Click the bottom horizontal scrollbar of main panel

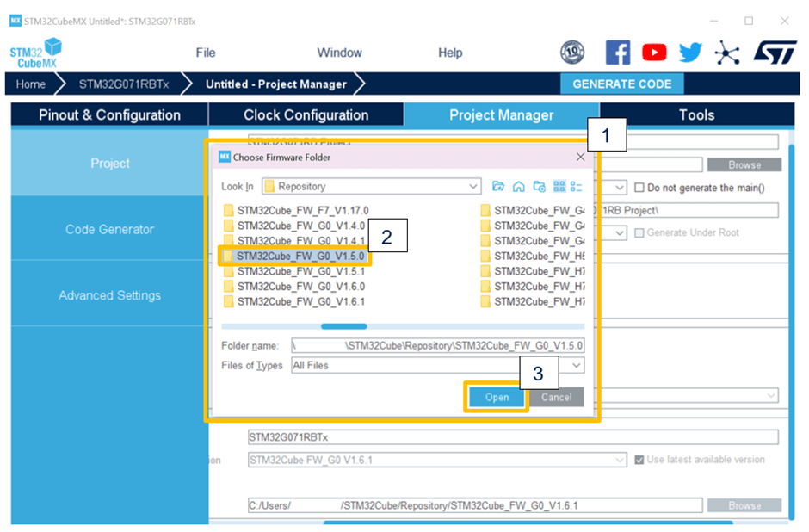tap(528, 523)
